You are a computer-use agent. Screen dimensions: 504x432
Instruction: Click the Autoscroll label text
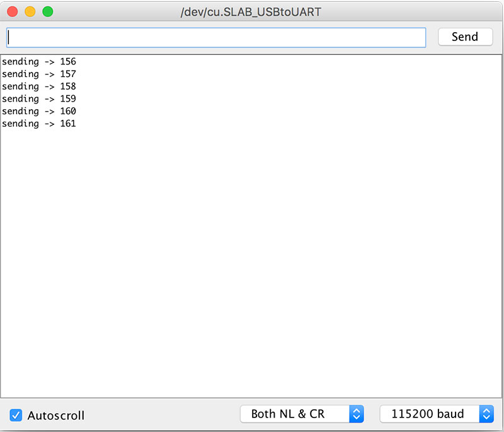click(x=55, y=415)
